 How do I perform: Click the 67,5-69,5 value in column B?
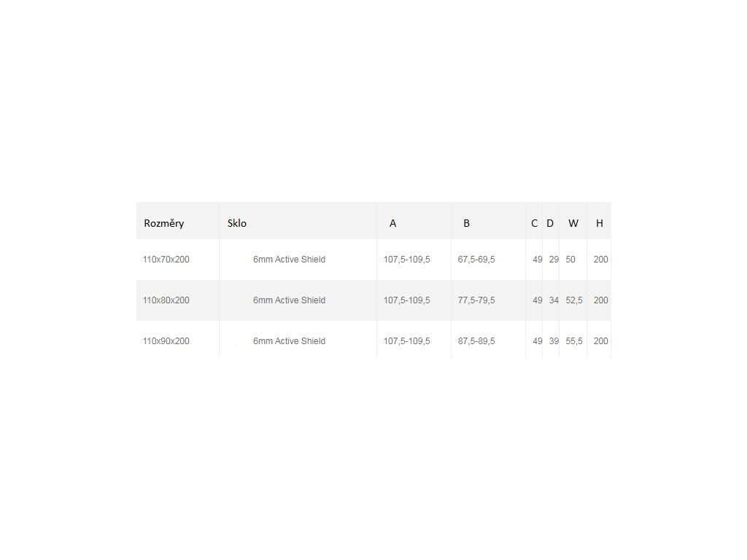pos(476,260)
